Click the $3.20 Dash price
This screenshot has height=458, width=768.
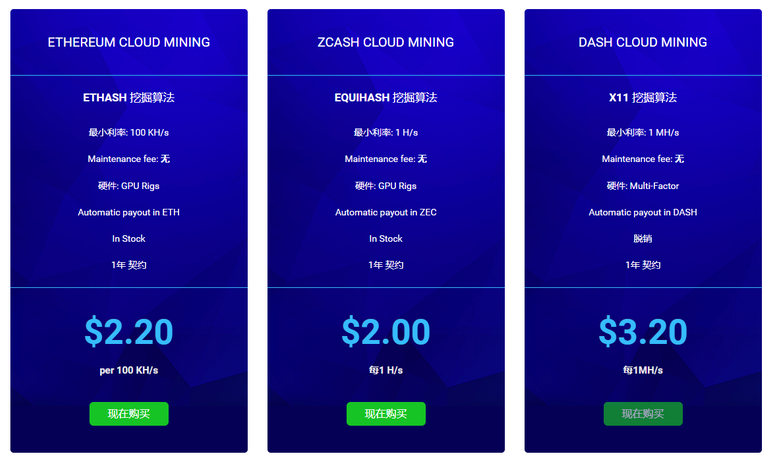point(643,331)
